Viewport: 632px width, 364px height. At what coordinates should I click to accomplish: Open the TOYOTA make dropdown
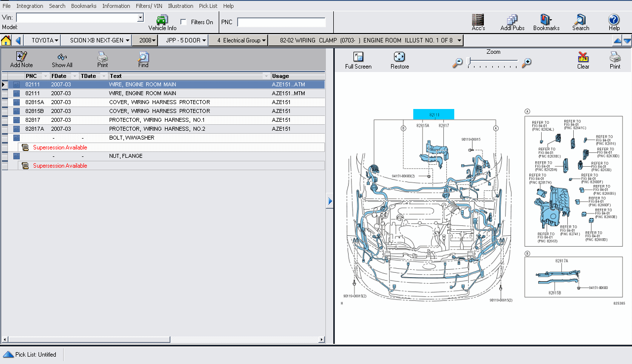coord(45,40)
